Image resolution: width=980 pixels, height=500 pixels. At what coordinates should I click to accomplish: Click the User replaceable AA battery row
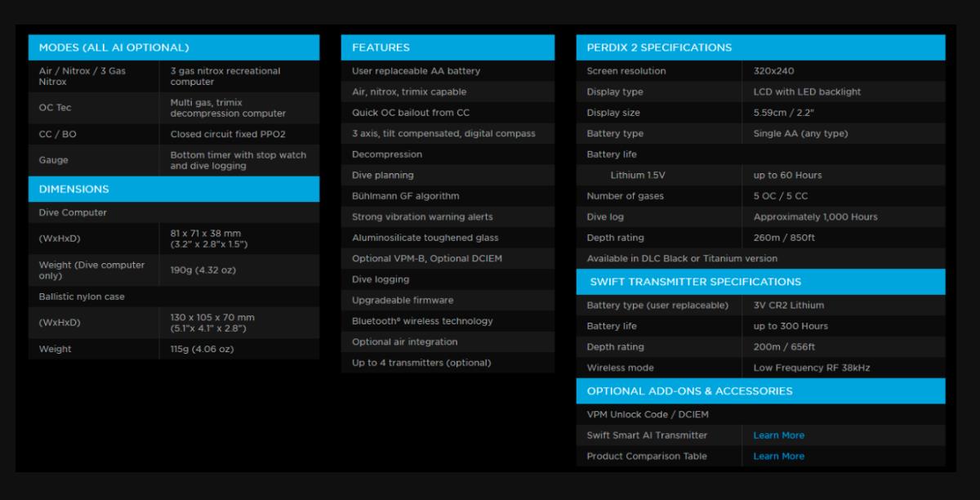pyautogui.click(x=416, y=71)
